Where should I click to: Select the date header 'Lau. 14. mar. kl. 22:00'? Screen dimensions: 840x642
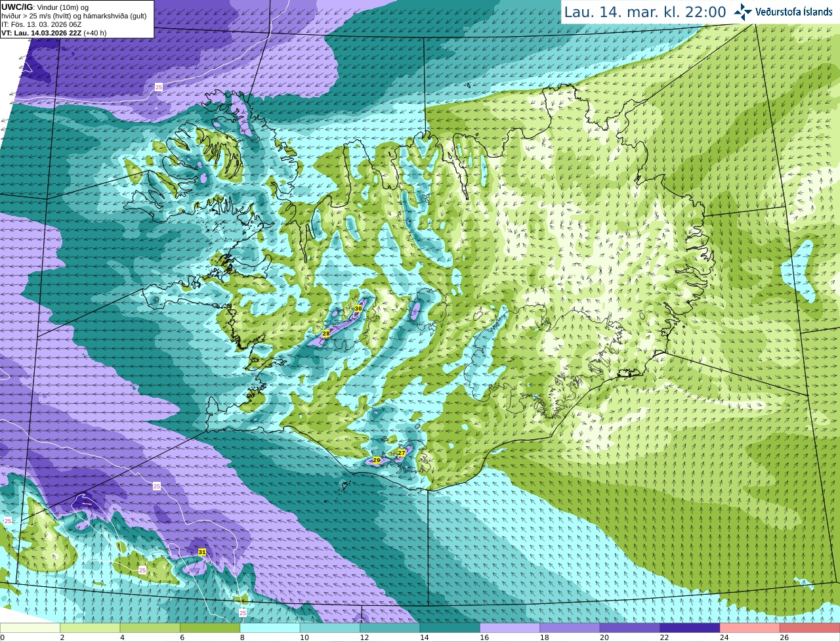pos(645,12)
